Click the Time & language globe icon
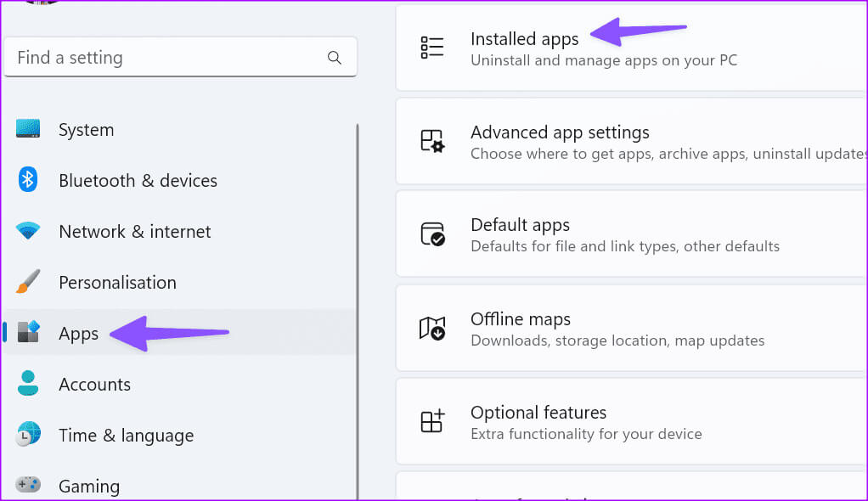Screen dimensions: 868x501 (28, 435)
